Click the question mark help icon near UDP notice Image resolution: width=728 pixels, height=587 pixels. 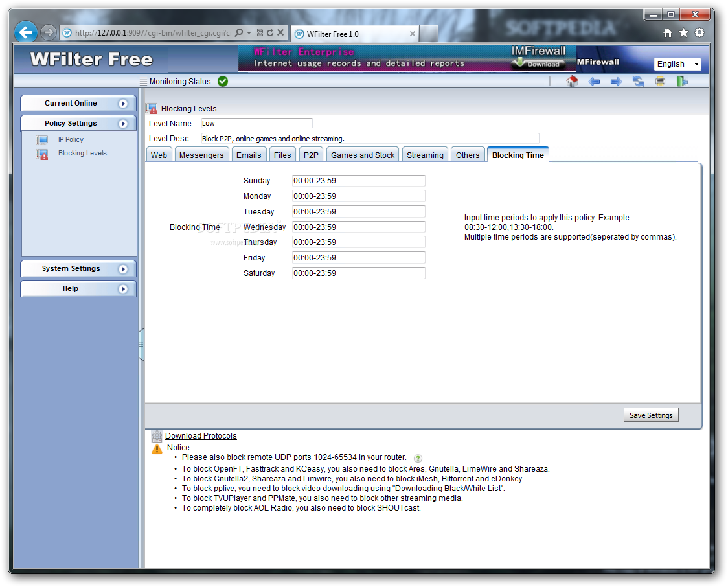[418, 458]
